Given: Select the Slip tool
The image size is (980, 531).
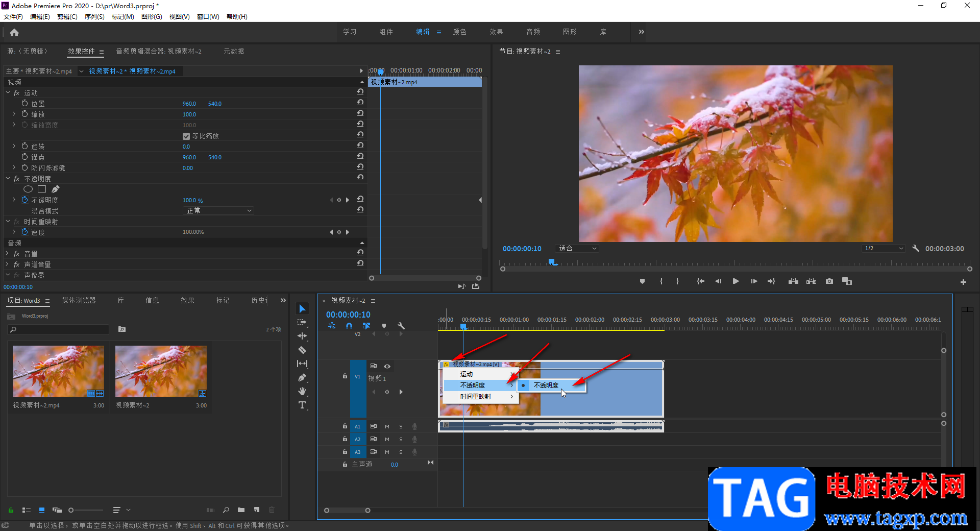Looking at the screenshot, I should point(302,364).
